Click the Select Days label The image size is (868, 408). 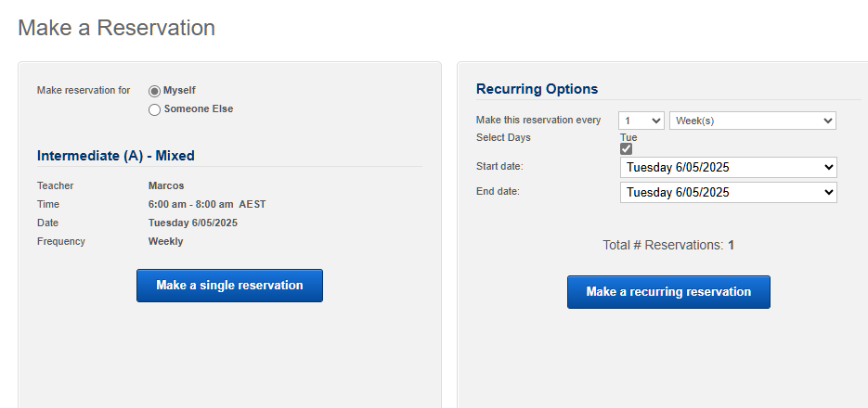point(503,137)
